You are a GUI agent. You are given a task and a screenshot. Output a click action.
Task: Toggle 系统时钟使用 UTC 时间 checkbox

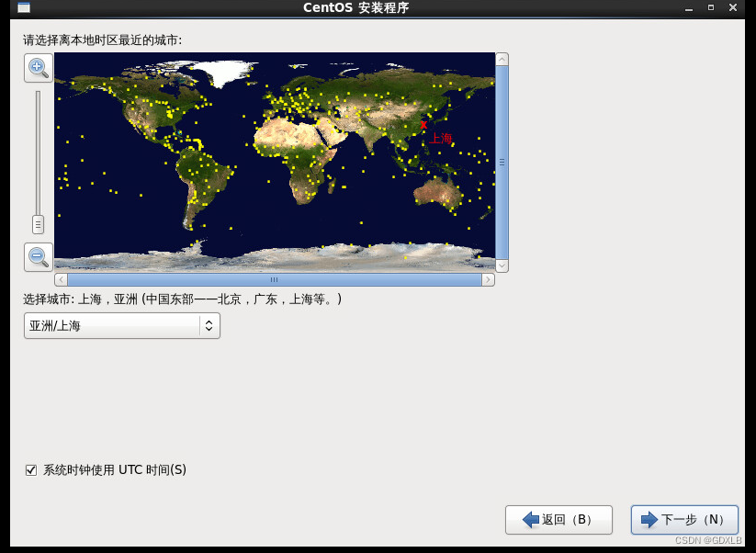(x=31, y=470)
